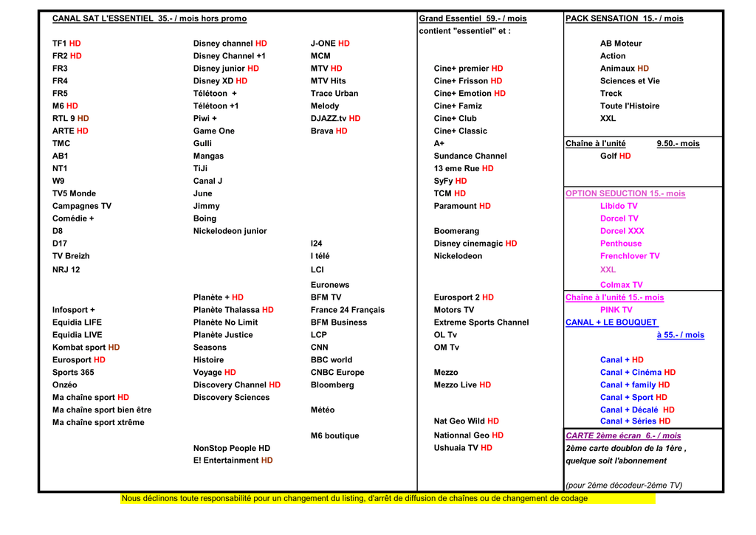
Task: Click the yellow highlighted disclaimer line
Action: 354,499
